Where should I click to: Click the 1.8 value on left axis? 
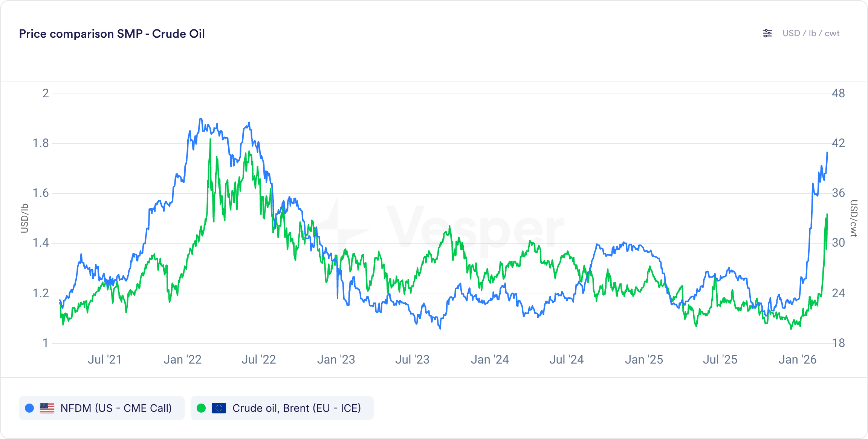pyautogui.click(x=41, y=143)
